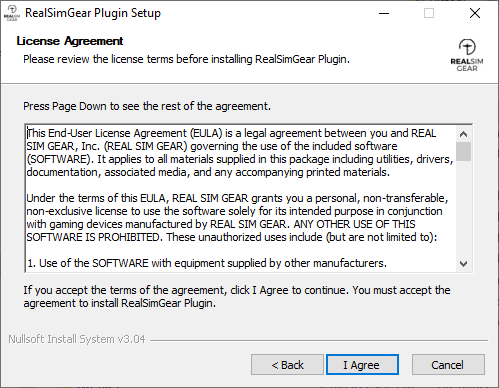Click the first EULA paragraph in the text box
Image resolution: width=499 pixels, height=388 pixels.
coord(240,153)
